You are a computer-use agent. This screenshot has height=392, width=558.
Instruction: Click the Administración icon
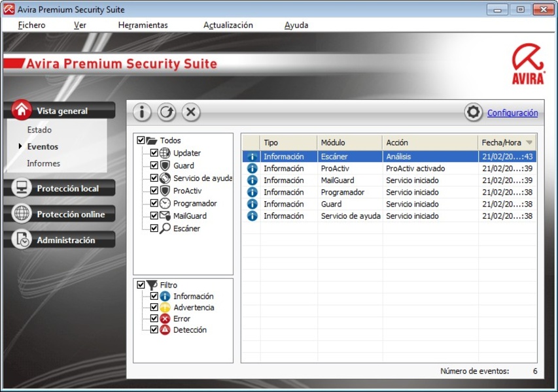pos(22,240)
